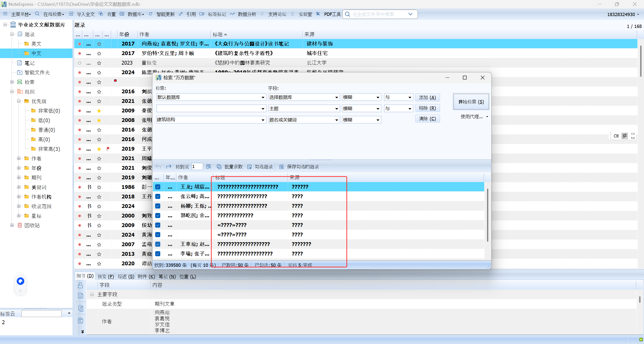Uncheck the 张云峰 result row
644x344 pixels.
(158, 196)
